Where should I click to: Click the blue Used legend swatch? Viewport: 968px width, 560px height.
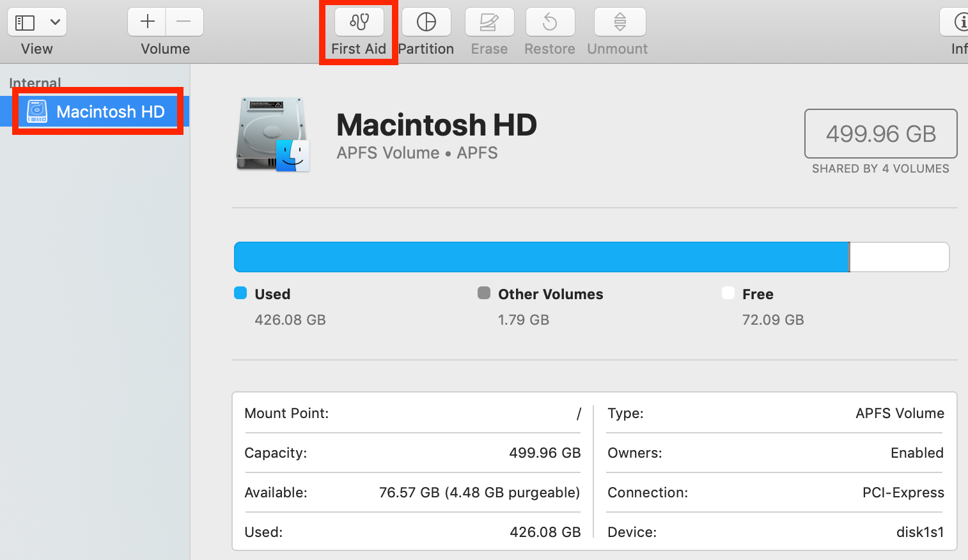(240, 293)
